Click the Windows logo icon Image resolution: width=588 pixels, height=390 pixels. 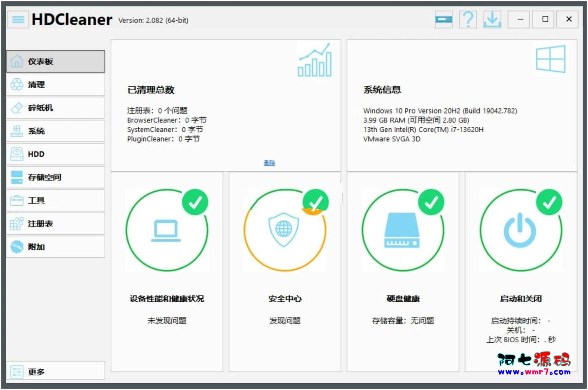pyautogui.click(x=550, y=59)
